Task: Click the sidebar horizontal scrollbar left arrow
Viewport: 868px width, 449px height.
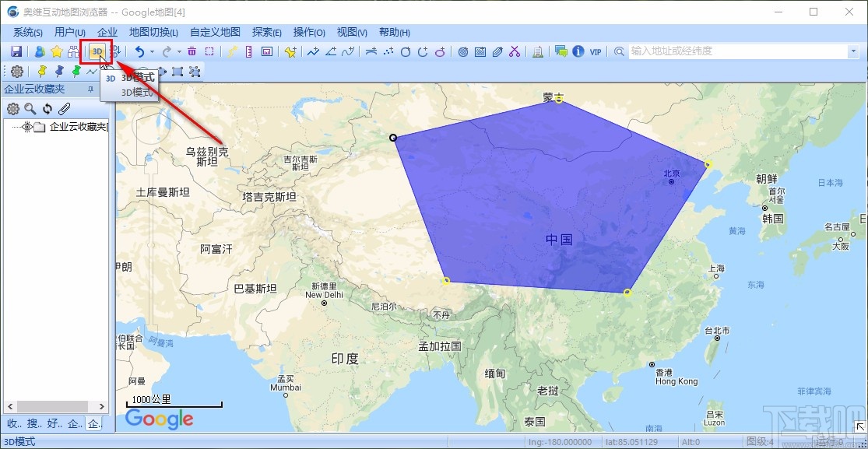Action: pyautogui.click(x=9, y=406)
